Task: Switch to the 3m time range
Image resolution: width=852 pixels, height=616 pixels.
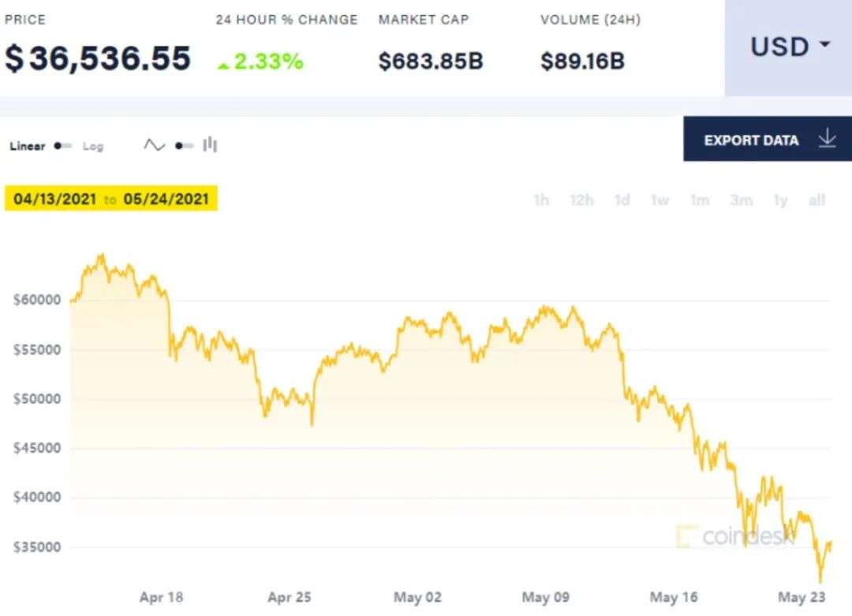Action: (x=742, y=200)
